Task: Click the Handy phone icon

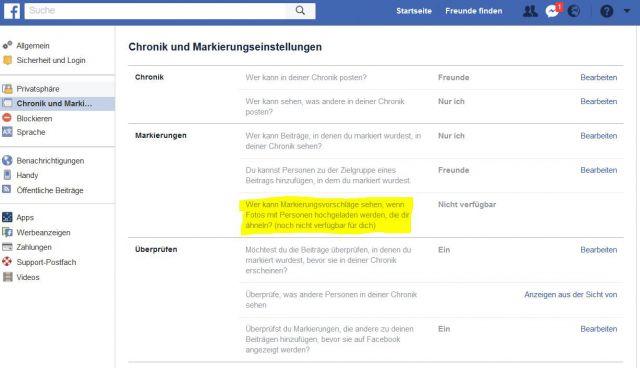Action: pos(7,175)
